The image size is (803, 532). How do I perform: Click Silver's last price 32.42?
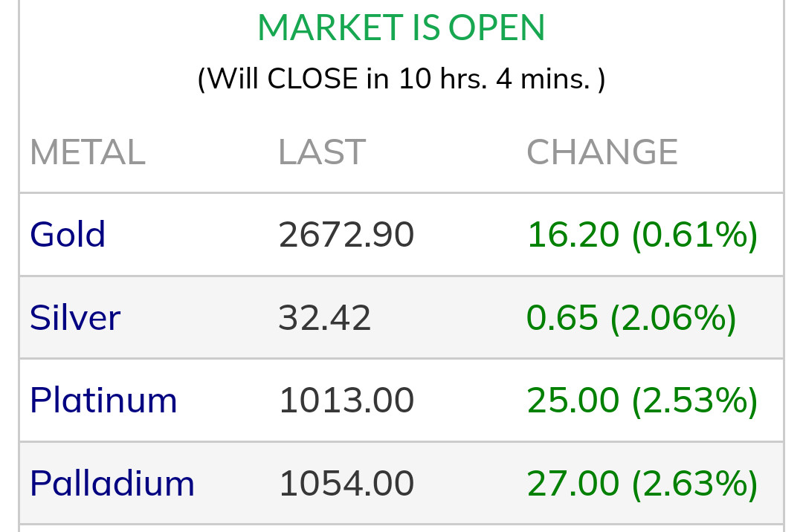(324, 318)
